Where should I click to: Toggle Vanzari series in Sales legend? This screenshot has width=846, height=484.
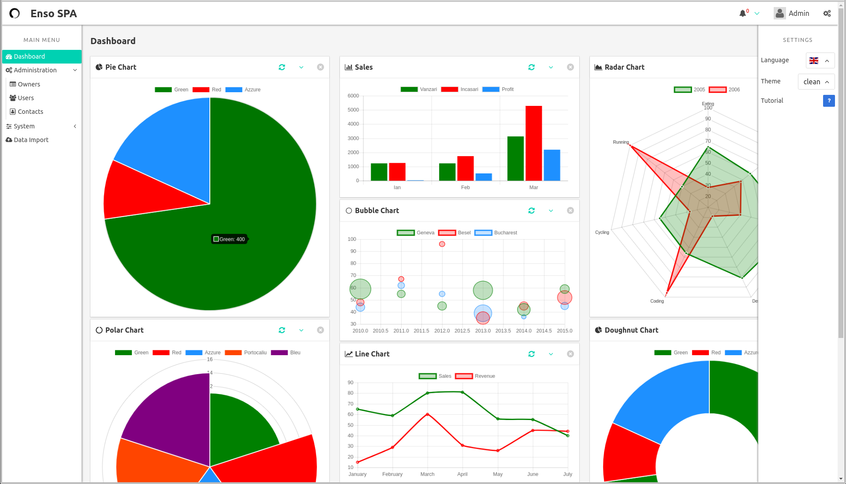(x=419, y=90)
